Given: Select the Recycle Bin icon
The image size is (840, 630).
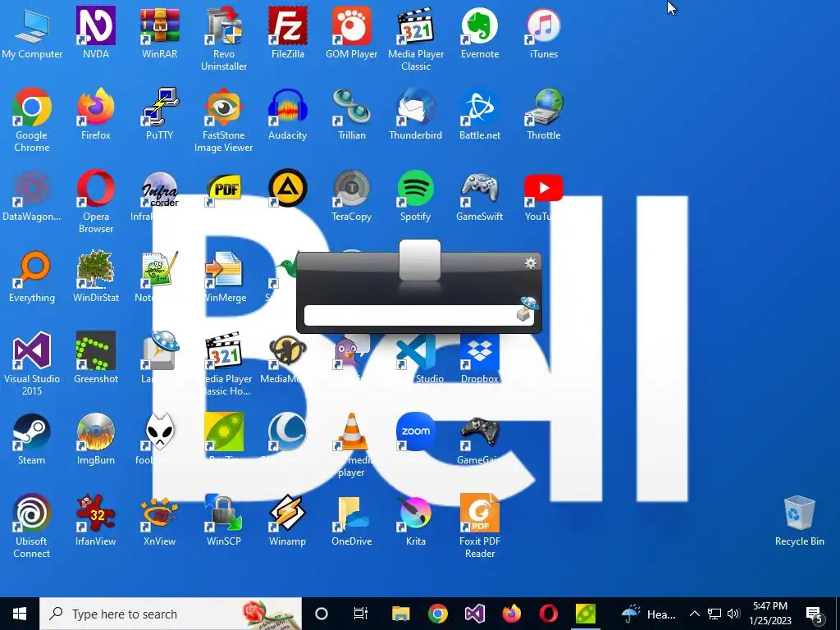Looking at the screenshot, I should [799, 520].
